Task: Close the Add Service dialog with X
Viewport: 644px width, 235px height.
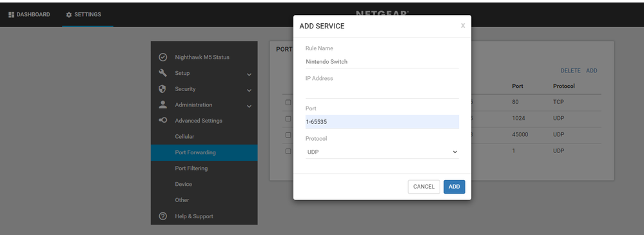Action: (x=463, y=26)
